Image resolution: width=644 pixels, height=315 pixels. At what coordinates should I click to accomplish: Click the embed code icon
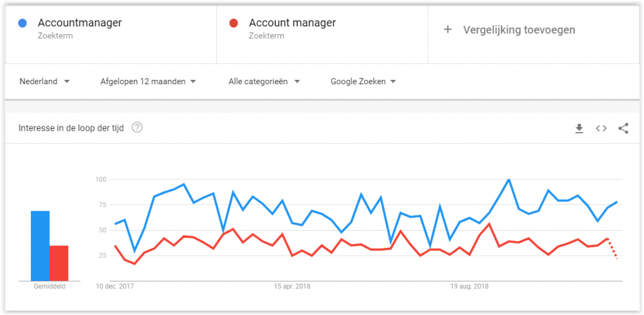coord(601,128)
